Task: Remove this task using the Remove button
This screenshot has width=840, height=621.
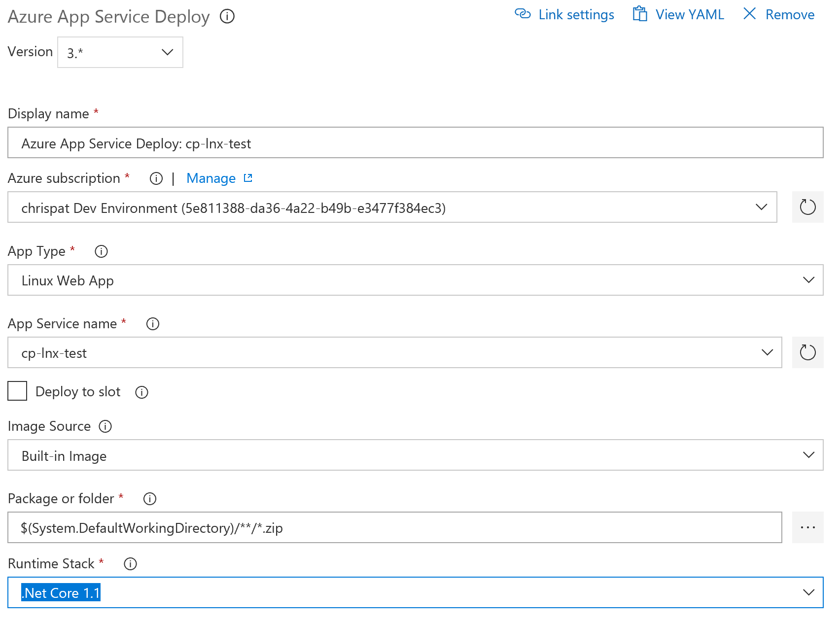Action: (779, 15)
